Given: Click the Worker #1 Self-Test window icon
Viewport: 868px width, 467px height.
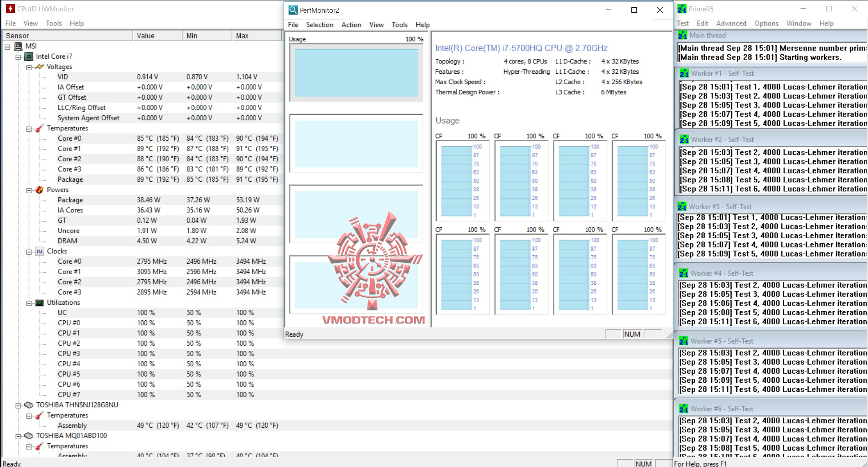Looking at the screenshot, I should tap(684, 73).
